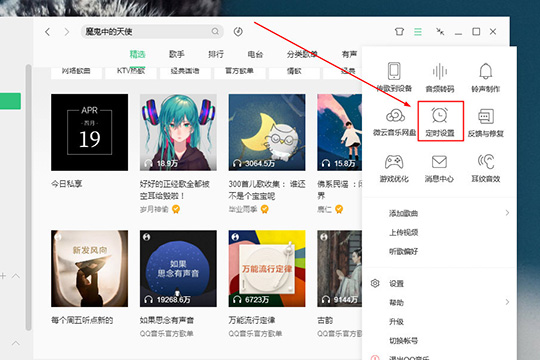Click the magnifier search icon
This screenshot has width=540, height=360.
pyautogui.click(x=215, y=32)
